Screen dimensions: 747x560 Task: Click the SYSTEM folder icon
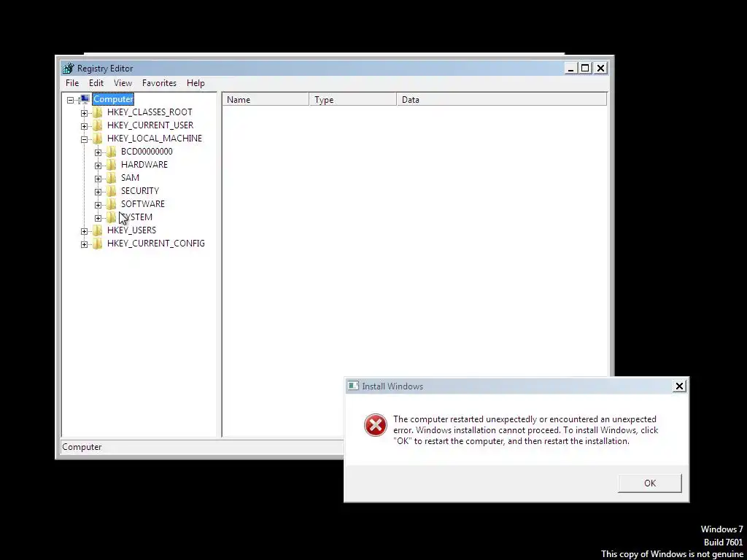coord(112,217)
